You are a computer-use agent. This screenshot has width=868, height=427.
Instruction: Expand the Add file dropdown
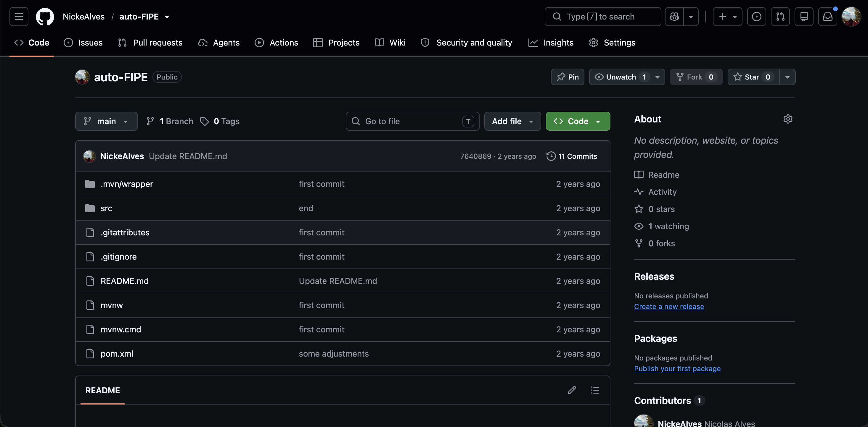tap(512, 121)
